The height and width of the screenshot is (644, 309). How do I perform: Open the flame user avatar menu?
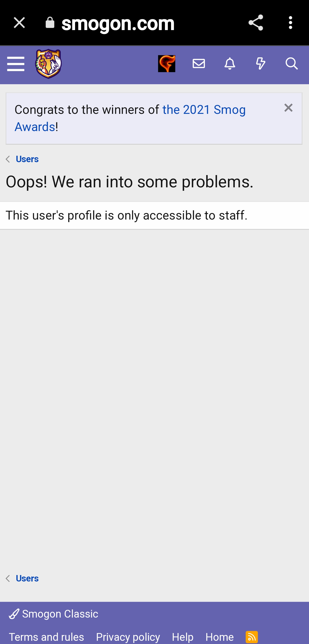pyautogui.click(x=167, y=64)
